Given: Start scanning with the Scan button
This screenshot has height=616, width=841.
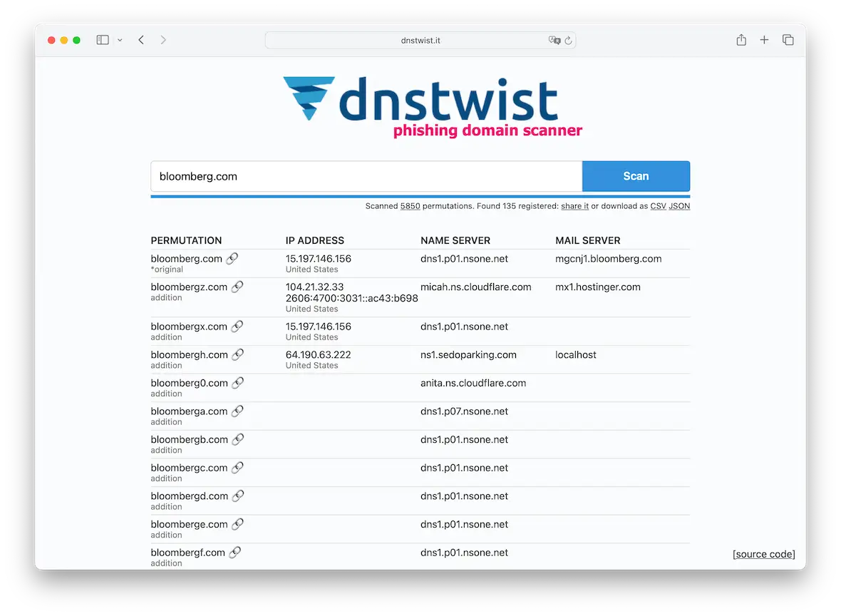Looking at the screenshot, I should 636,177.
